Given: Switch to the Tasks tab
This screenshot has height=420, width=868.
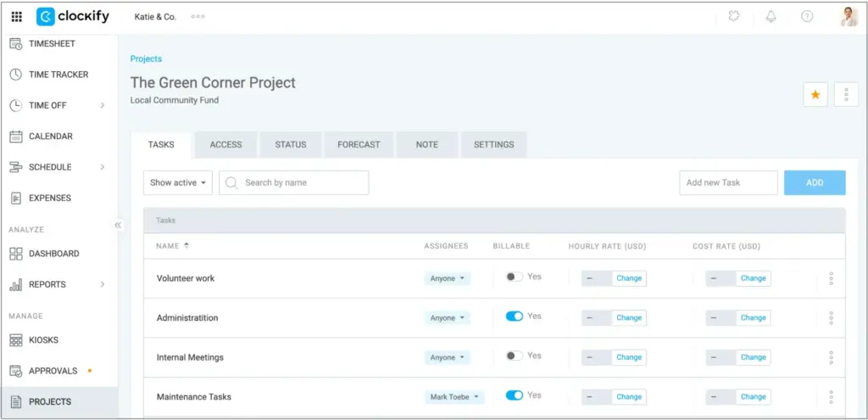Looking at the screenshot, I should [x=161, y=144].
